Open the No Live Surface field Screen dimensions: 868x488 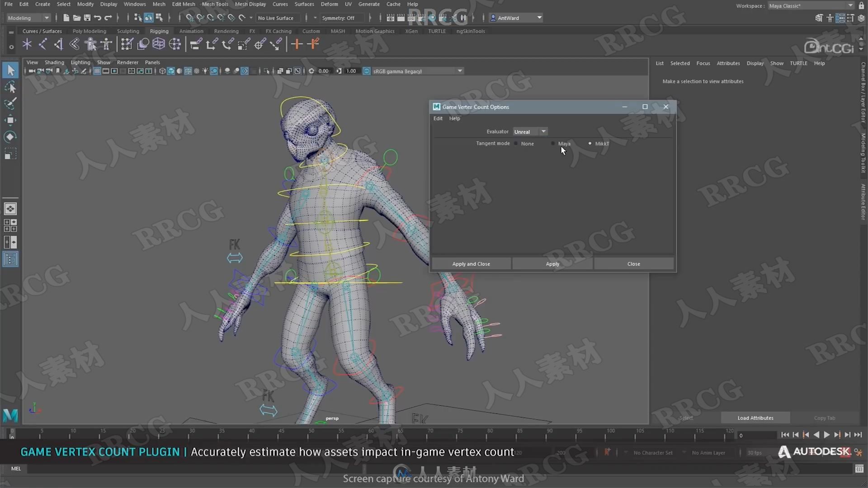pos(278,18)
